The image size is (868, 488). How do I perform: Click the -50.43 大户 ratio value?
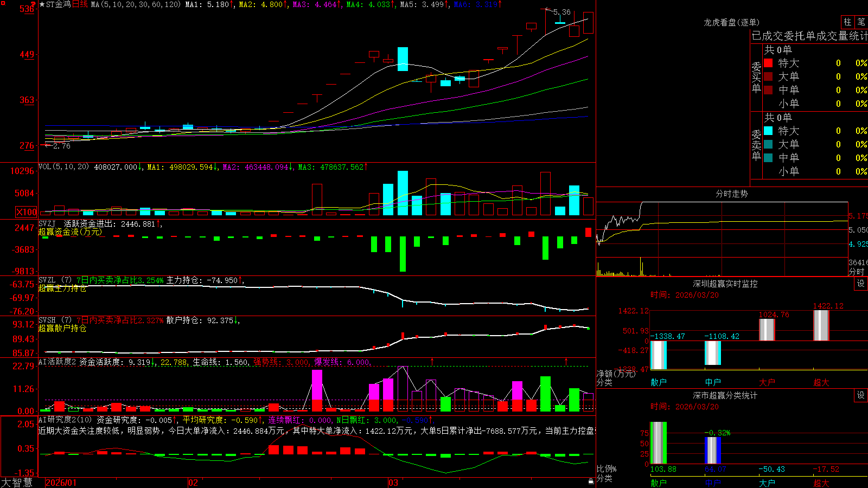[x=771, y=469]
